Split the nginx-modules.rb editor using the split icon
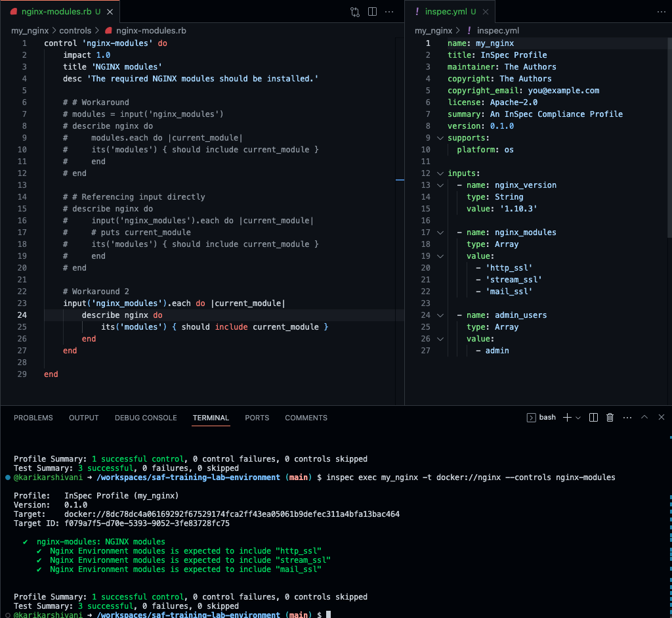This screenshot has height=618, width=672. (x=371, y=12)
